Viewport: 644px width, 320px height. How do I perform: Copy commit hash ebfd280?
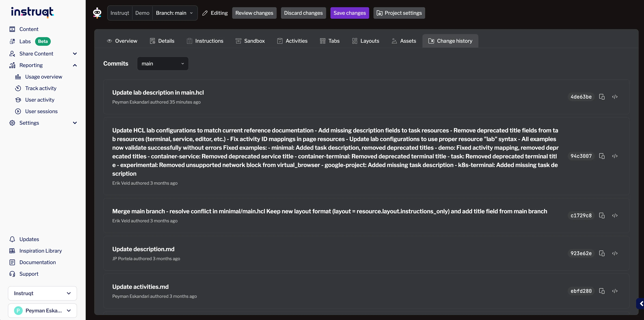[602, 291]
